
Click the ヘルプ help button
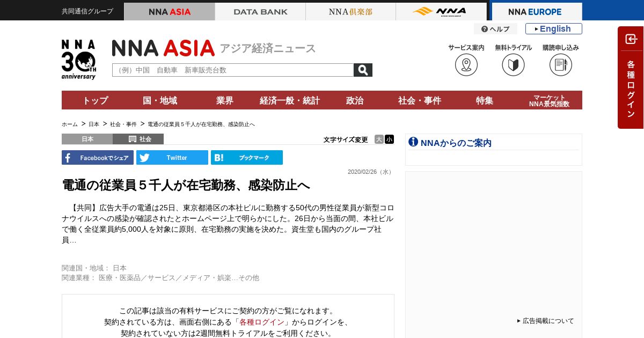pyautogui.click(x=495, y=29)
